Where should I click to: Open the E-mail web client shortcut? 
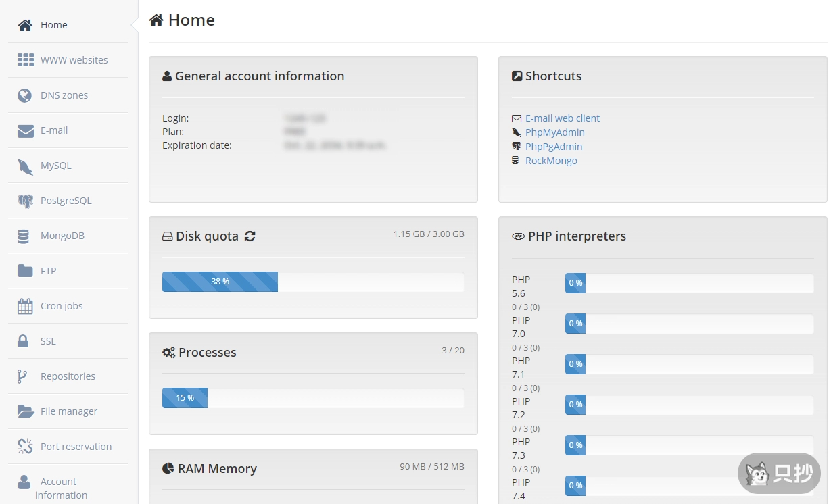pos(562,118)
